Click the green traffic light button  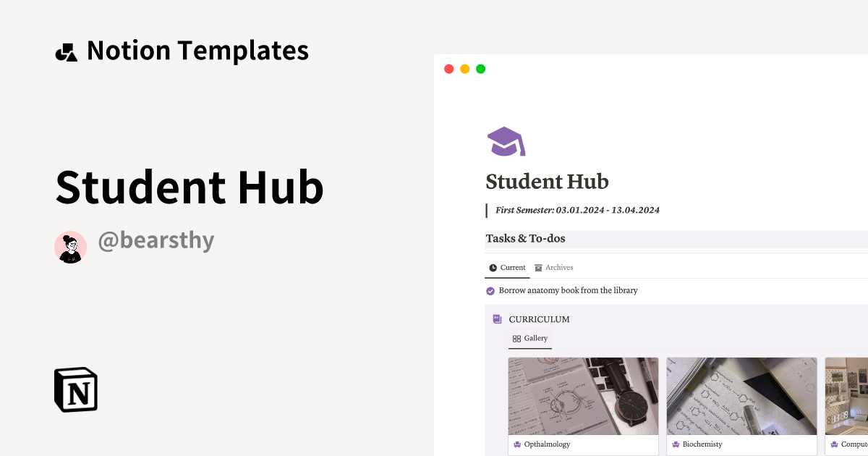(480, 69)
